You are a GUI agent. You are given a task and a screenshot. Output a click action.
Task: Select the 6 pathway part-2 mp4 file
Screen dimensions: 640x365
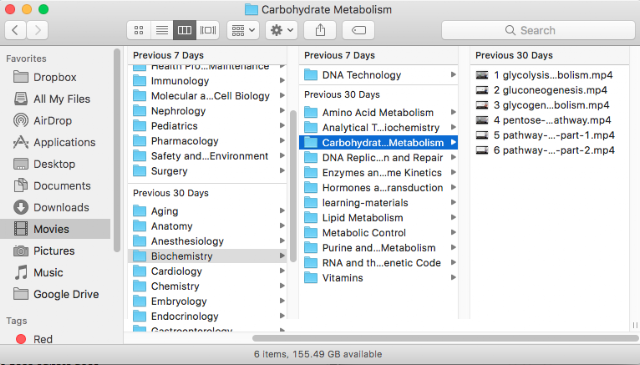[549, 150]
